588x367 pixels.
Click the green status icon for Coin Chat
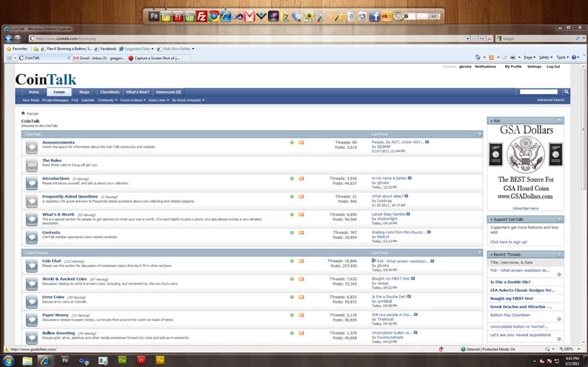pyautogui.click(x=292, y=261)
